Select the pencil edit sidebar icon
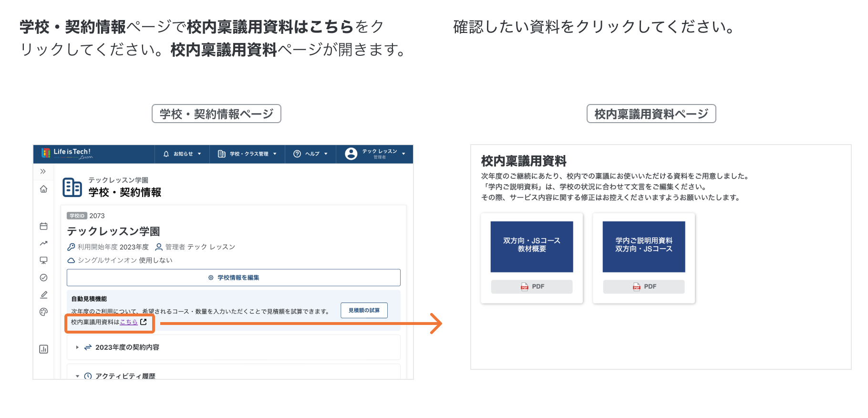Image resolution: width=868 pixels, height=418 pixels. point(43,295)
